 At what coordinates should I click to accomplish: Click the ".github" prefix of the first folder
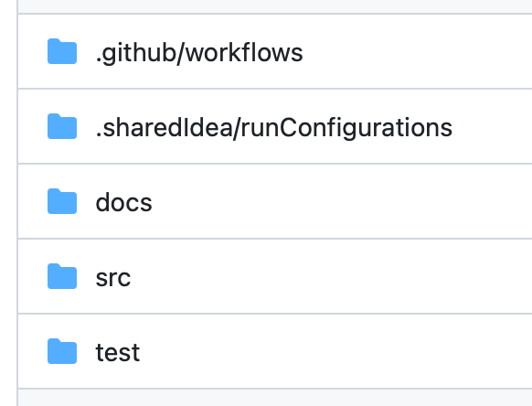tap(135, 53)
